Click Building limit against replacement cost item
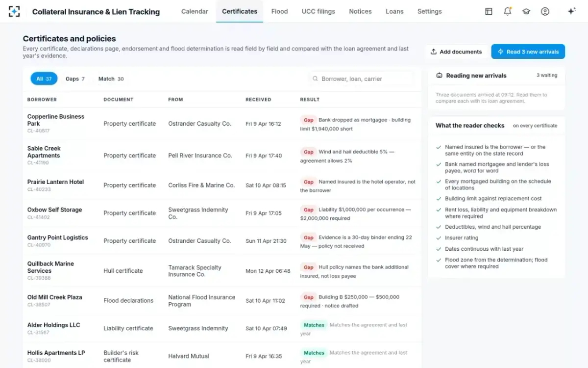Viewport: 588px width, 368px height. click(x=493, y=199)
